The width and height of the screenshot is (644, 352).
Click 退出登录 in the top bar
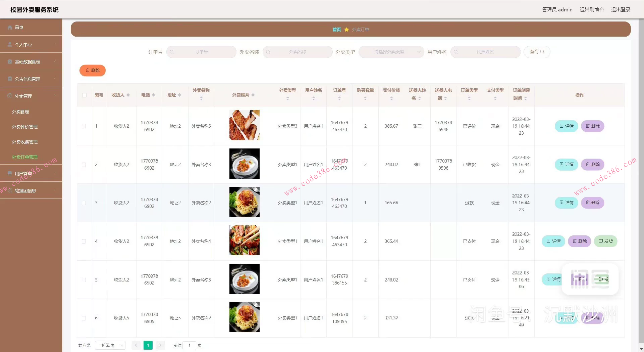coord(621,9)
